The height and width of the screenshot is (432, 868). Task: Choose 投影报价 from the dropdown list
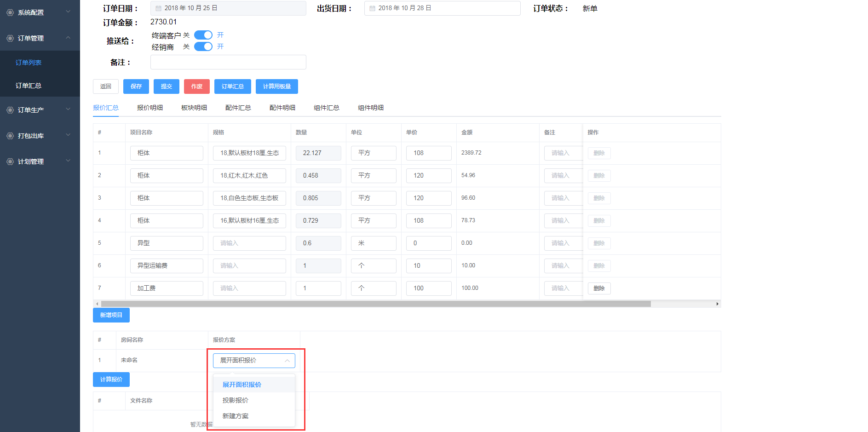point(236,400)
